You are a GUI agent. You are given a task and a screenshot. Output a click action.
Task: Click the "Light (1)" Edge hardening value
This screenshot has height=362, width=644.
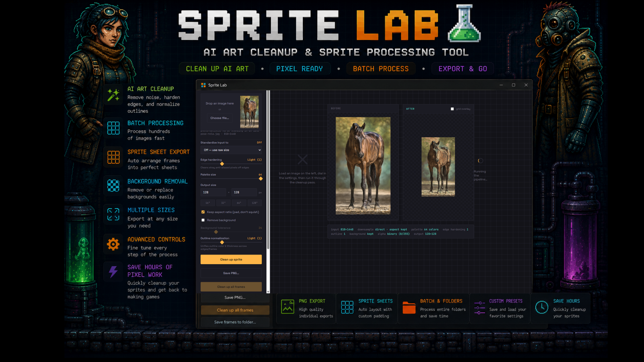(255, 160)
